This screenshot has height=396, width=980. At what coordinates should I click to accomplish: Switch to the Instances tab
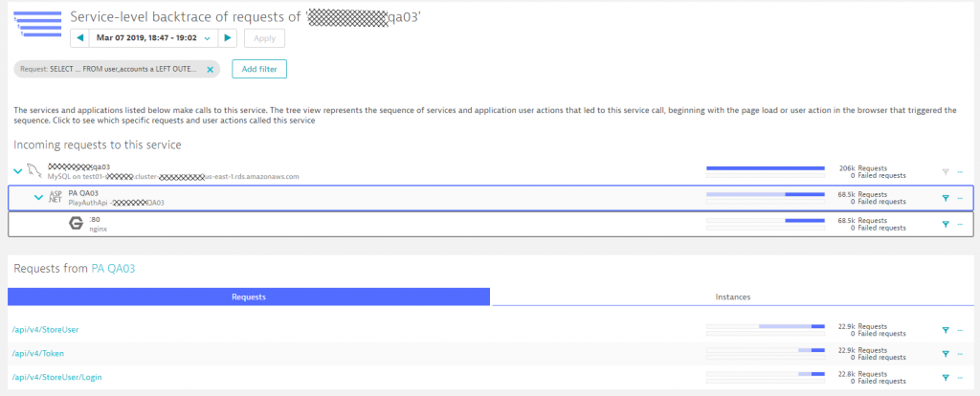732,297
